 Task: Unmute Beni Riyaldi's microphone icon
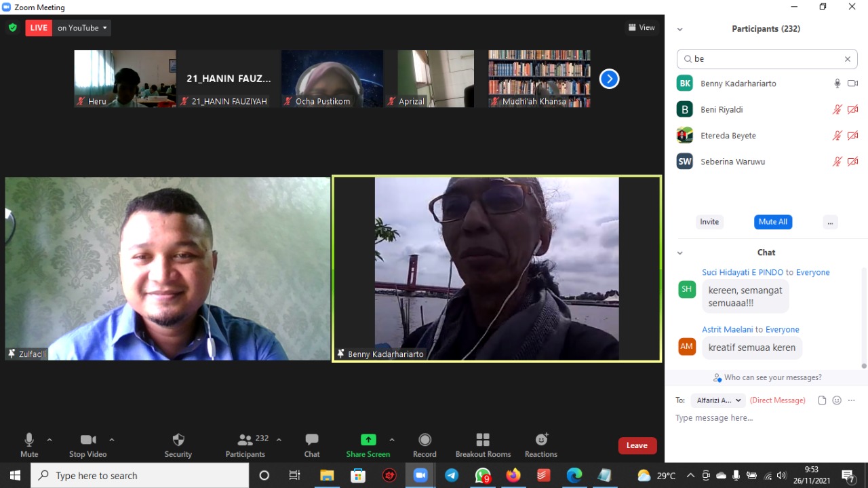[837, 109]
